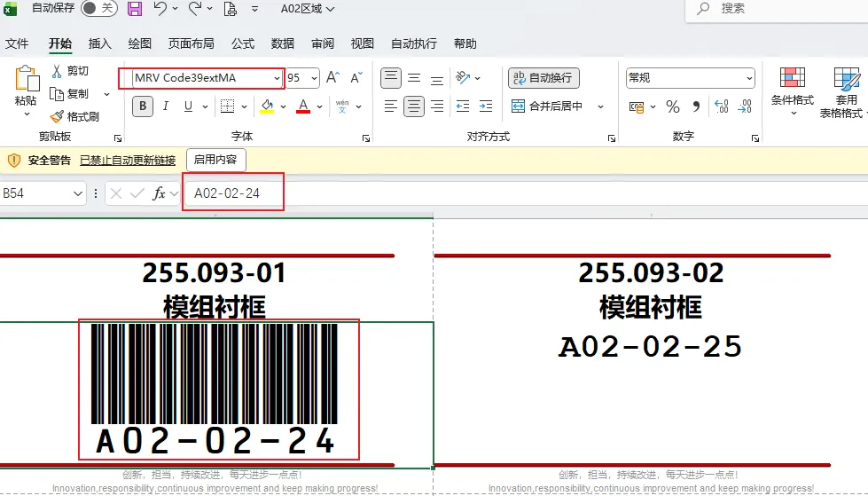
Task: Click the 搜索 search box
Action: (776, 9)
